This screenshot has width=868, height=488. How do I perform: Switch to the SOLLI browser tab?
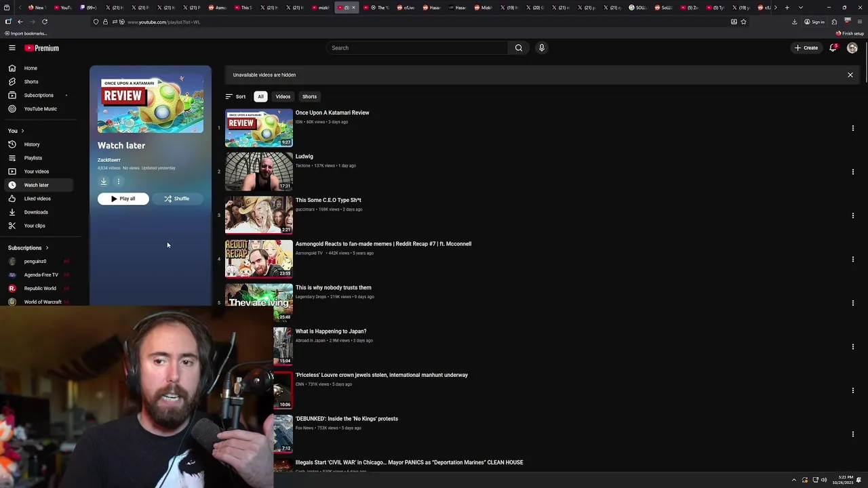tap(637, 7)
